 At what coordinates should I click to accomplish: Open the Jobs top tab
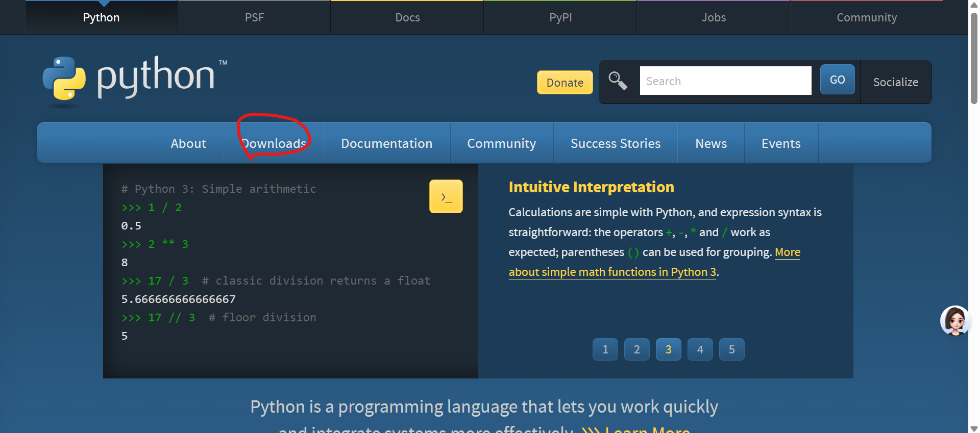click(x=714, y=17)
